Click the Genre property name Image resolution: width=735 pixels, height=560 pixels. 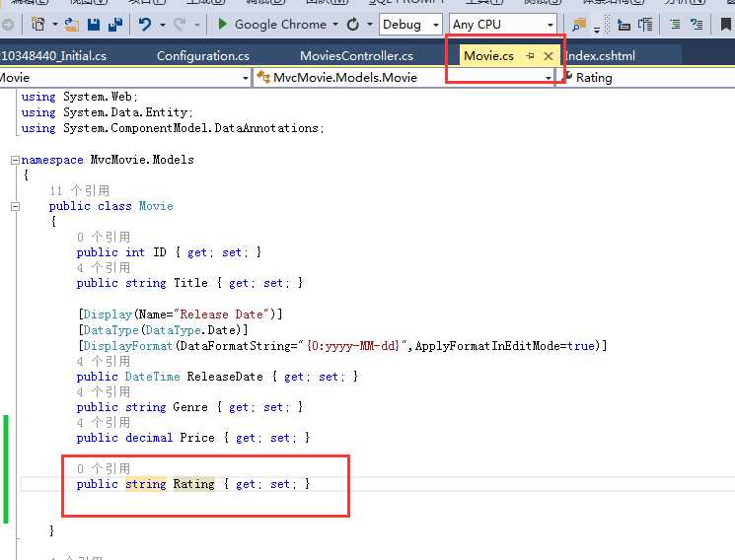190,407
